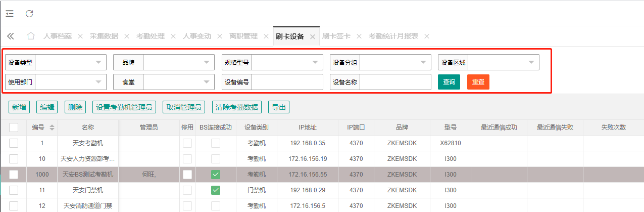The image size is (644, 212).
Task: Collapse the sidebar menu icon
Action: click(10, 14)
